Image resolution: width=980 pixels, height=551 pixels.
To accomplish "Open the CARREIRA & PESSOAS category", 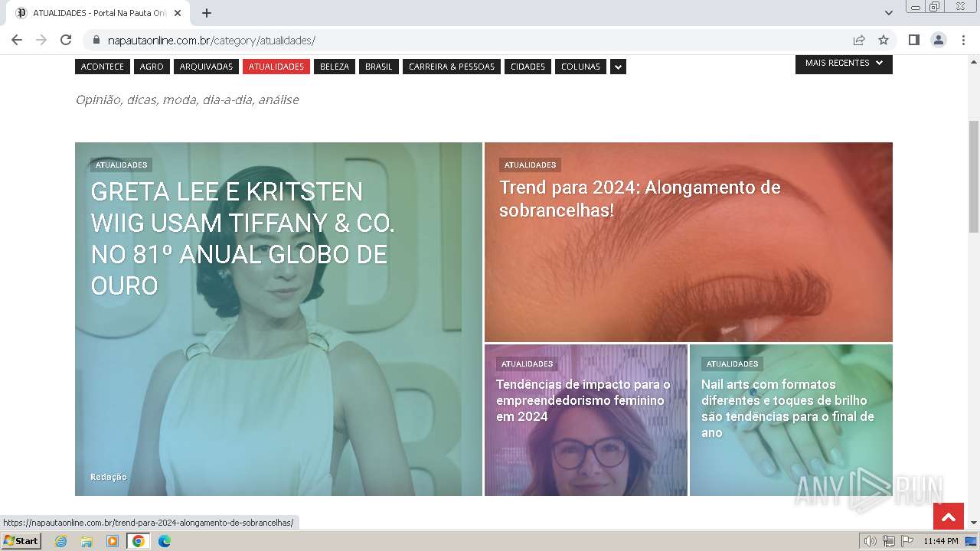I will tap(452, 67).
